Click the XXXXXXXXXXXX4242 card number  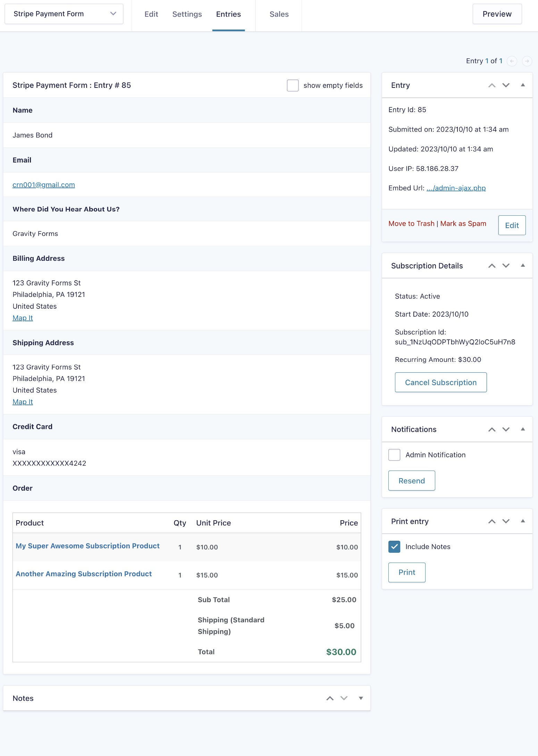coord(49,463)
